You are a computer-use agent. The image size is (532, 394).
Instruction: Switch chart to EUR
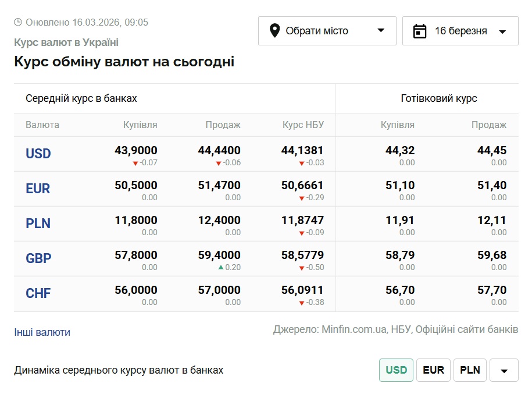point(433,370)
